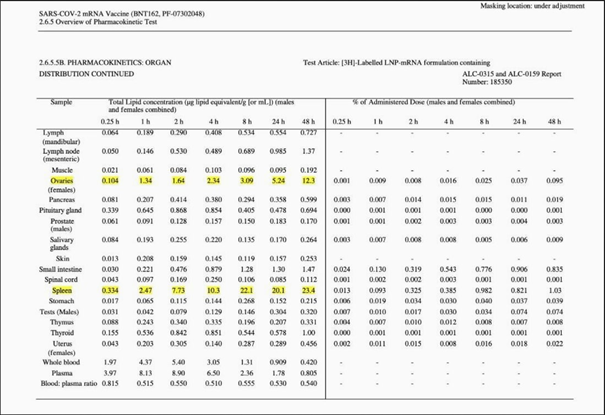Click the Ovaries 48 h dose percentage 0.095
The width and height of the screenshot is (605, 415).
click(x=554, y=181)
